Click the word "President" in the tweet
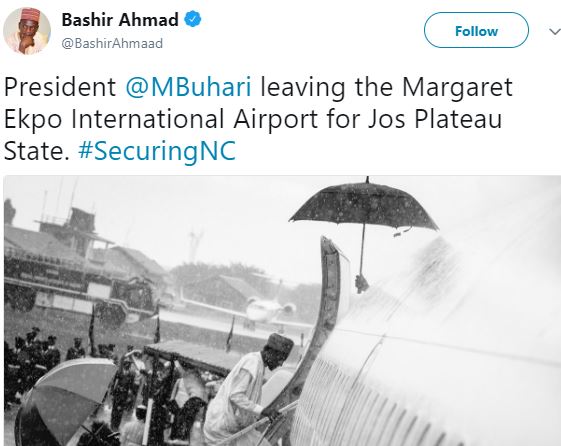This screenshot has height=446, width=561. coord(60,87)
